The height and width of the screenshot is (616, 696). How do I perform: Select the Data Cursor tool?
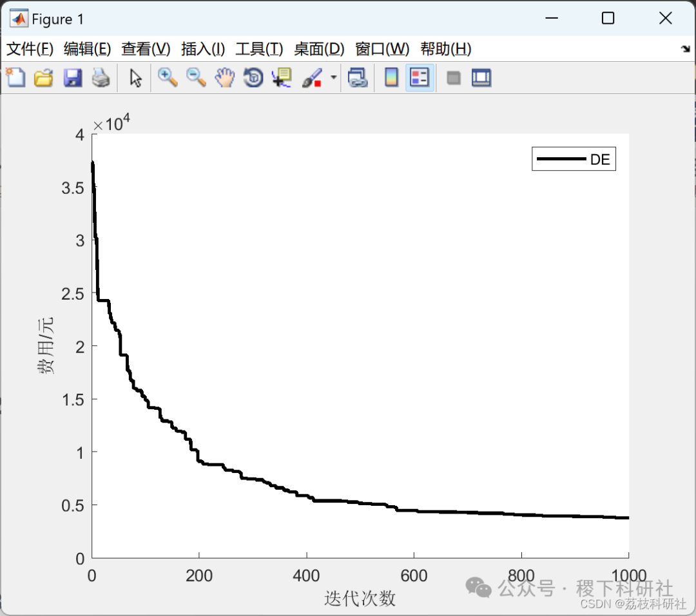282,78
